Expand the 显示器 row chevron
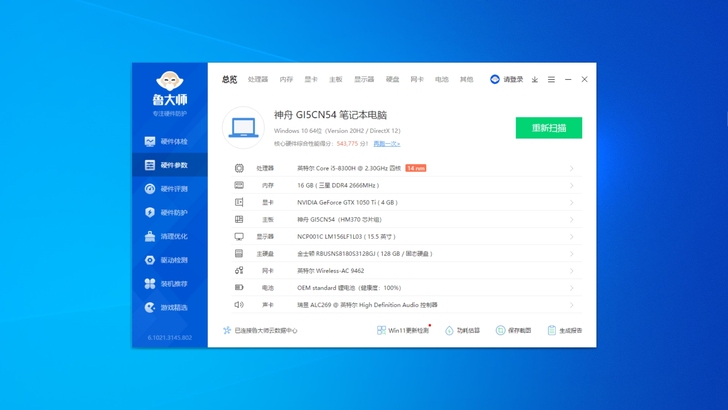728x410 pixels. pyautogui.click(x=572, y=236)
